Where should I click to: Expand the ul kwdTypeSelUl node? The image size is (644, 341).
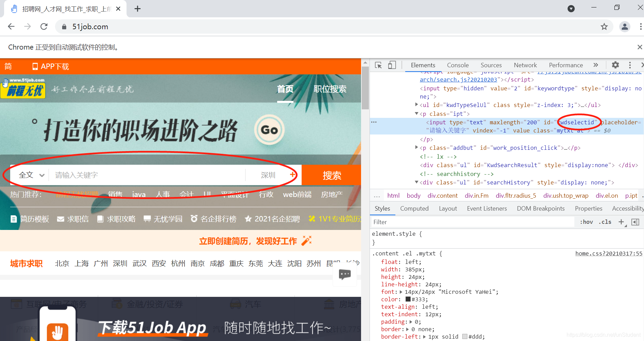click(x=417, y=105)
